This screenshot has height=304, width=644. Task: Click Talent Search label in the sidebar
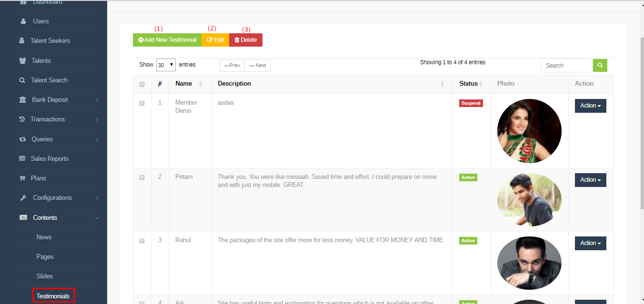point(49,80)
